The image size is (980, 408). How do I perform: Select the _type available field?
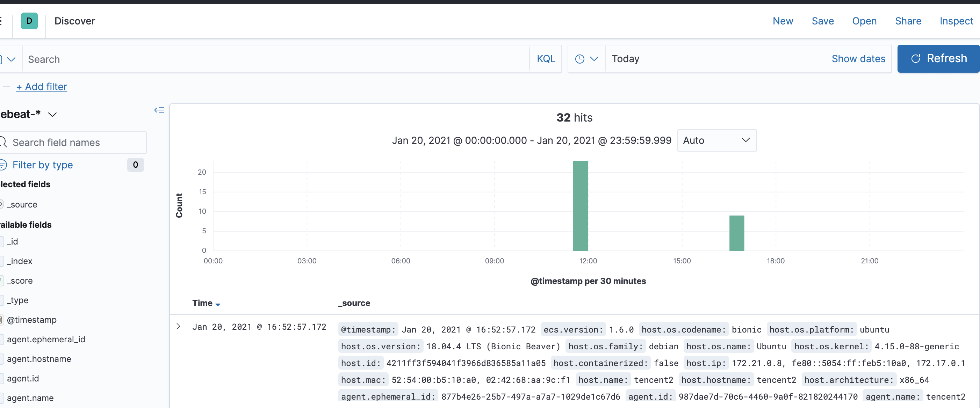[x=17, y=300]
